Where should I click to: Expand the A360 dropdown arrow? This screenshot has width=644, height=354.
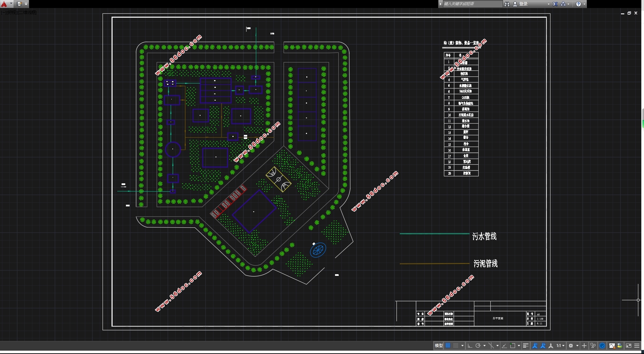569,4
